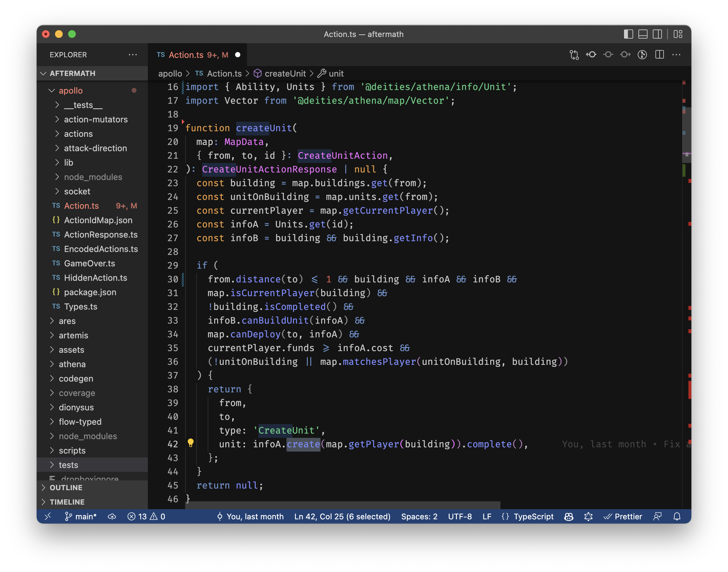Toggle the bottom Panel visibility

643,34
